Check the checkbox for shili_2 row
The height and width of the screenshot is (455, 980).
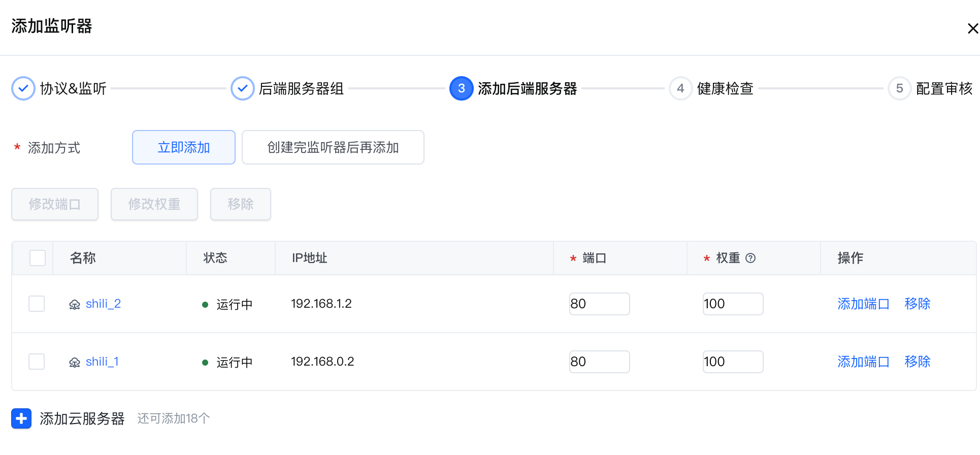point(37,304)
